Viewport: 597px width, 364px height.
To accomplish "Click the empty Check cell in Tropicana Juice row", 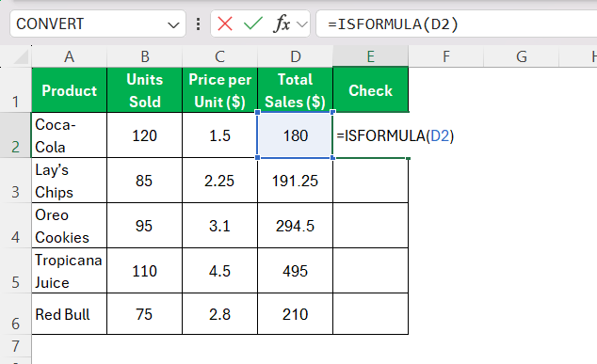I will (x=371, y=271).
